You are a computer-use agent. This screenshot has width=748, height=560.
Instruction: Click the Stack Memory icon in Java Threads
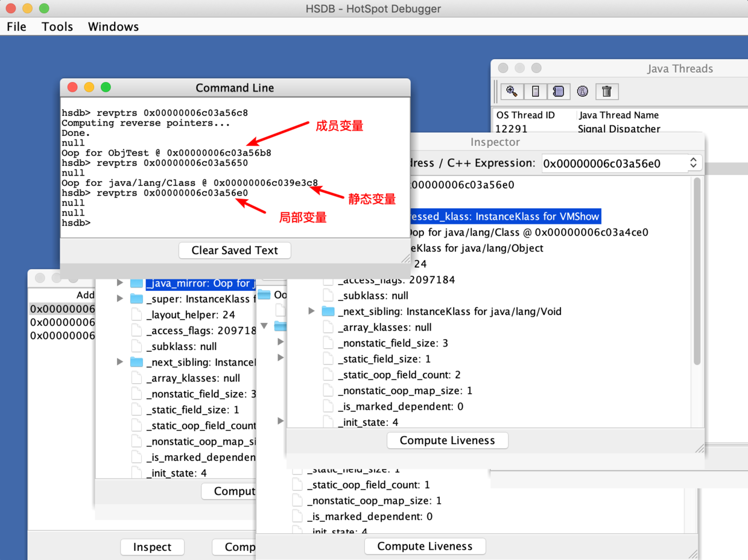(535, 91)
